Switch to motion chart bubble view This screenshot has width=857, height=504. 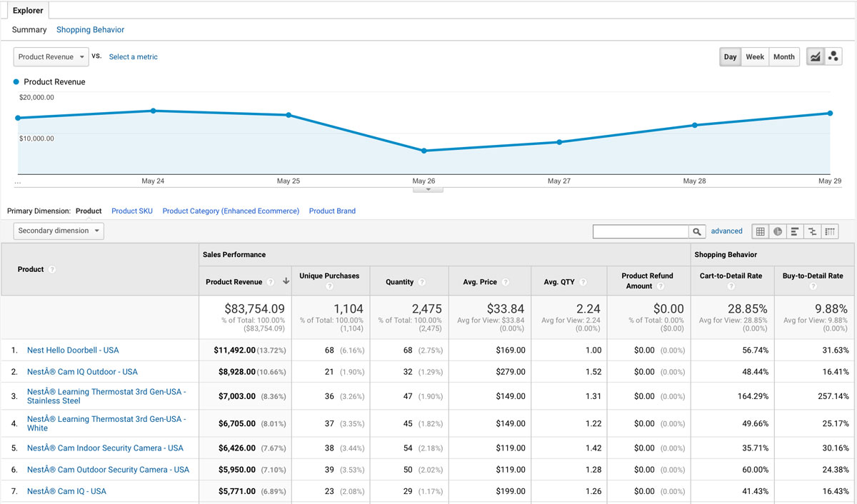(833, 56)
